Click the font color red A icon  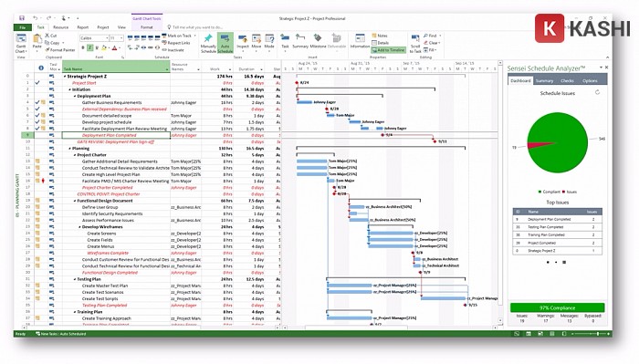pos(114,48)
